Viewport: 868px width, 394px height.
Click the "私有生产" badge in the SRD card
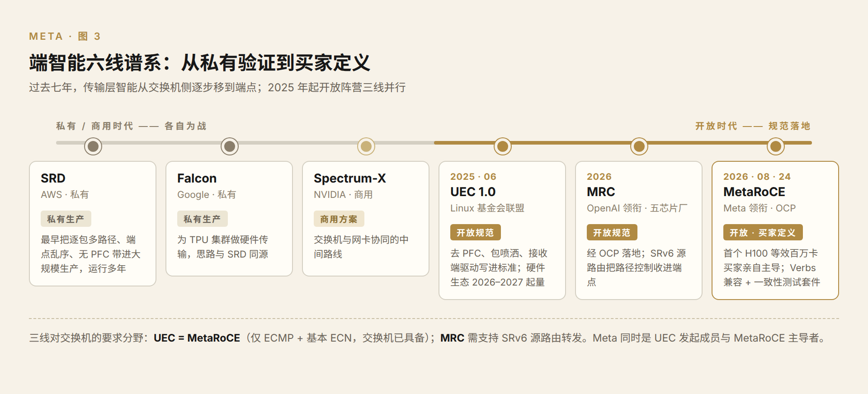[x=66, y=219]
